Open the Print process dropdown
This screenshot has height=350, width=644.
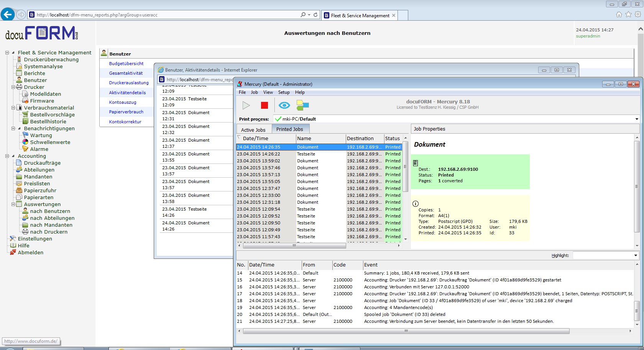(636, 119)
